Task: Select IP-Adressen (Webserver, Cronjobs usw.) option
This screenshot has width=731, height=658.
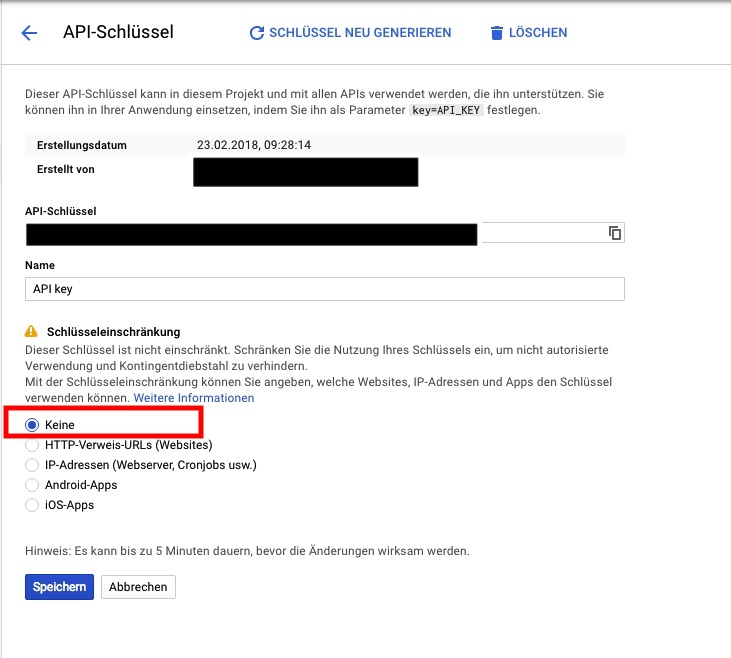Action: click(32, 465)
